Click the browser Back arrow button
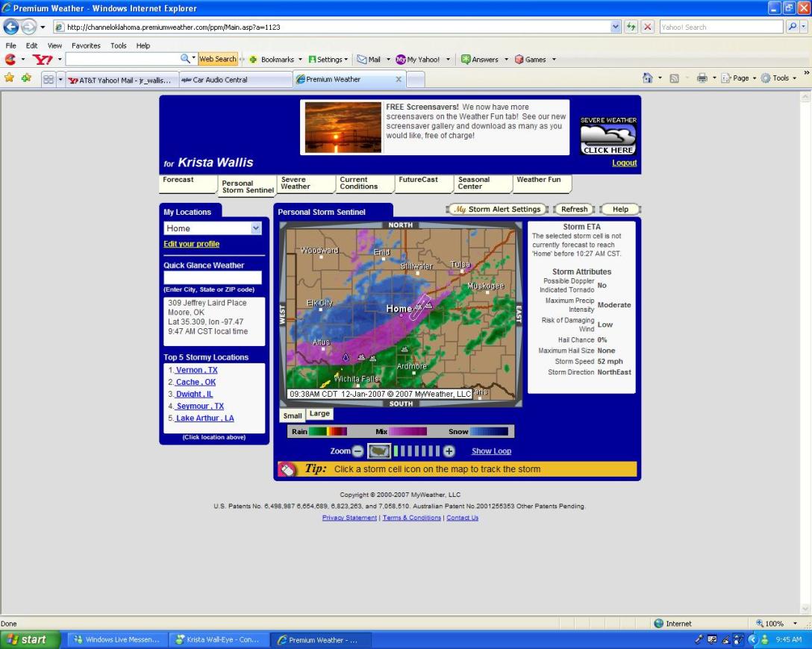 pos(11,26)
